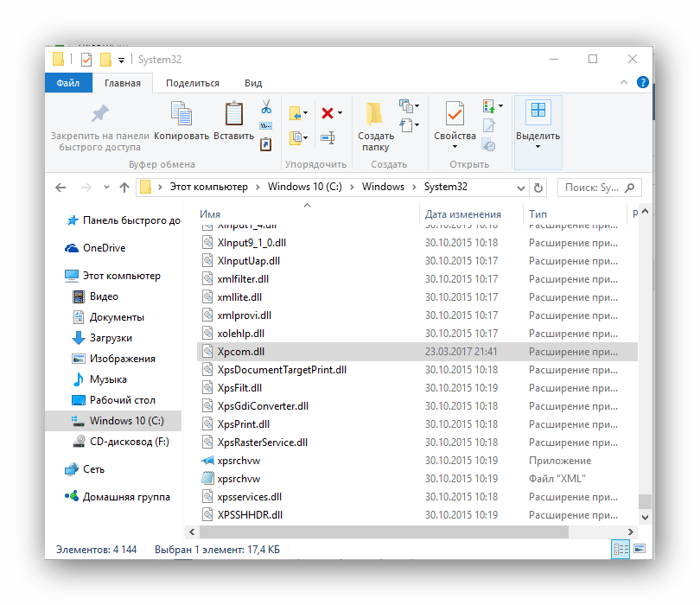Switch to the Поделиться tab
This screenshot has height=605, width=700.
193,83
